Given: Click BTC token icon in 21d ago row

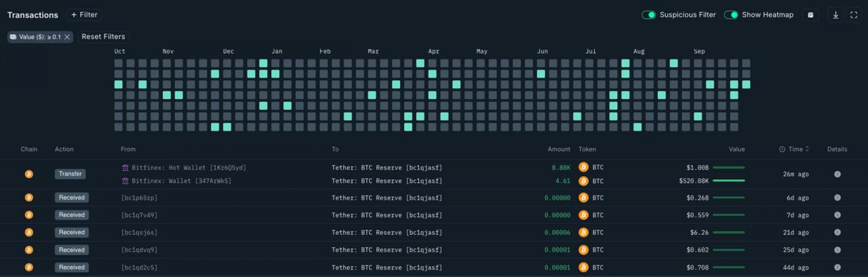Looking at the screenshot, I should 584,233.
